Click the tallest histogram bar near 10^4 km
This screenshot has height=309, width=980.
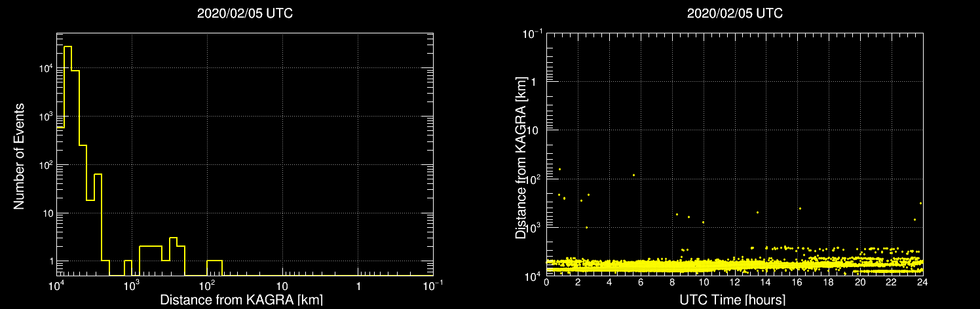pyautogui.click(x=67, y=160)
